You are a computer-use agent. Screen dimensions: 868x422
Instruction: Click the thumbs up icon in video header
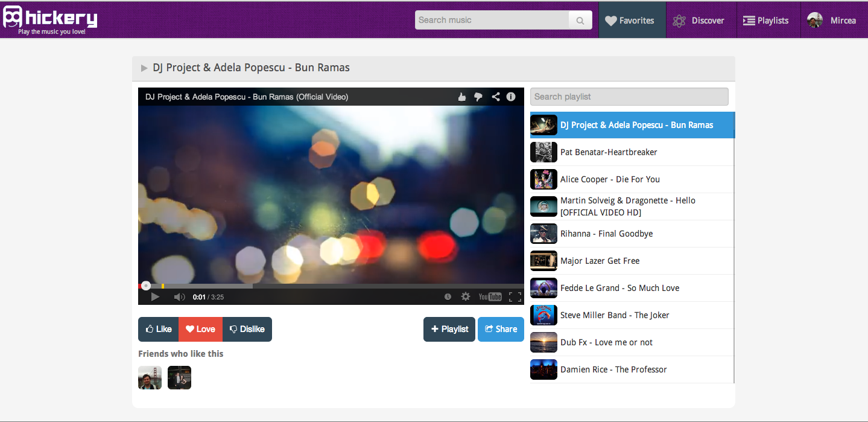tap(462, 97)
